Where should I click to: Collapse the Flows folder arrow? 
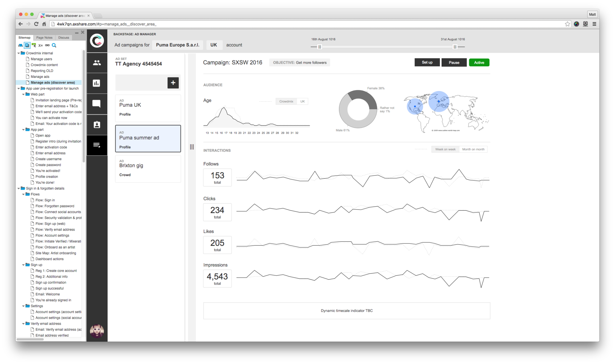coord(23,194)
